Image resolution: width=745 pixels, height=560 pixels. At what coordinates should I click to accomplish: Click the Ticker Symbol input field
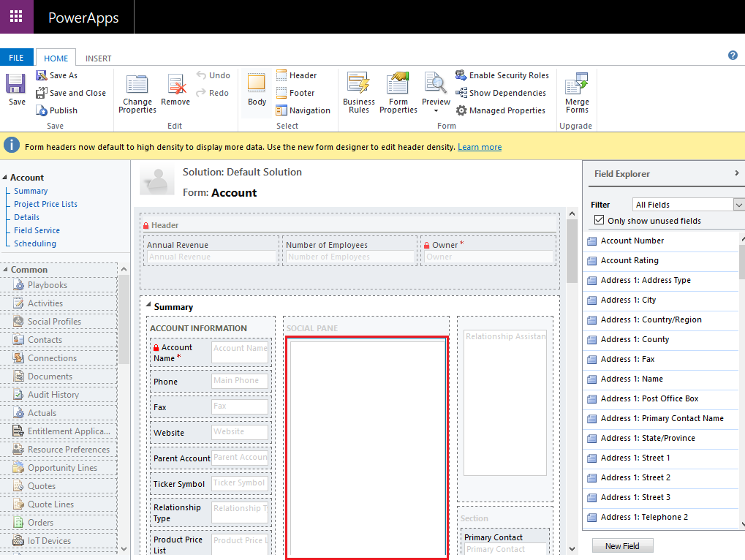pyautogui.click(x=240, y=483)
